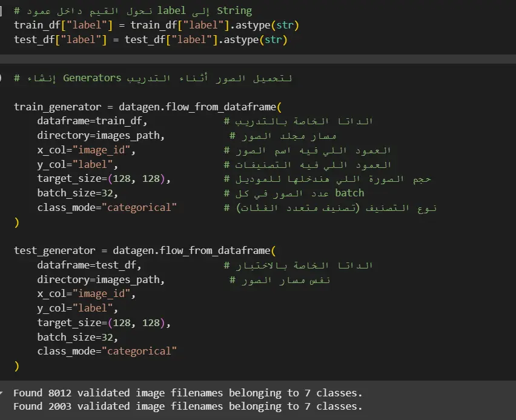Click the output line Found 8012 validated image filenames
This screenshot has width=516, height=420.
pyautogui.click(x=188, y=393)
